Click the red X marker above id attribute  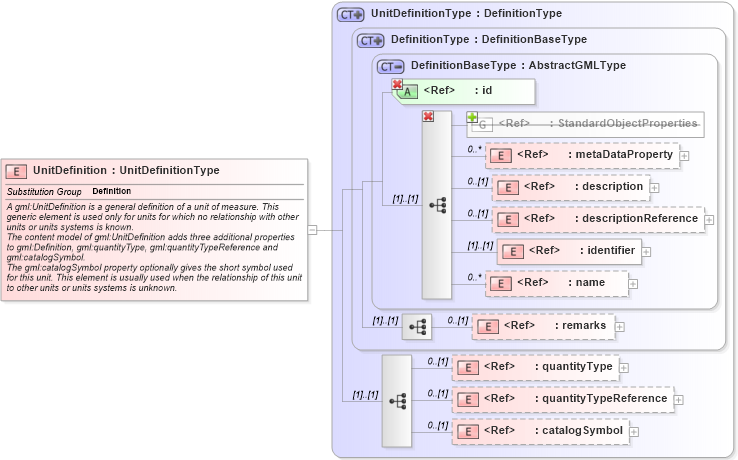(397, 84)
